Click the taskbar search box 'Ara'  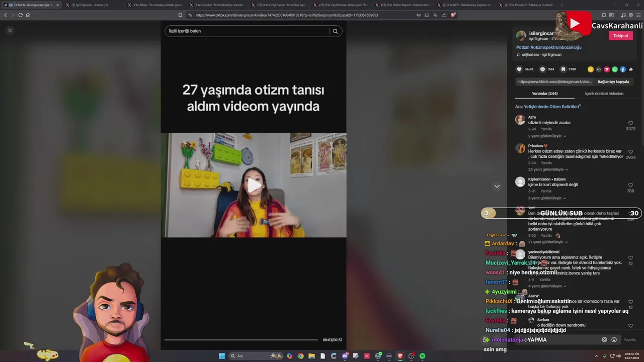coord(255,356)
